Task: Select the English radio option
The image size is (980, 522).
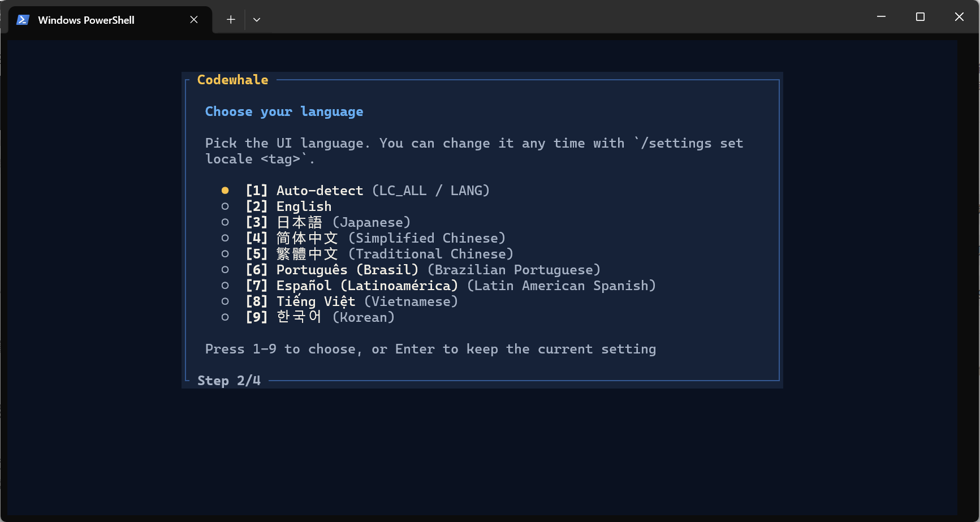Action: coord(225,206)
